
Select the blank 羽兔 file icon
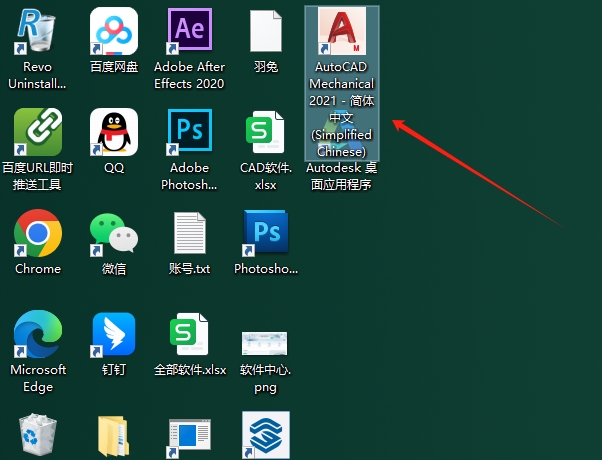pyautogui.click(x=266, y=31)
